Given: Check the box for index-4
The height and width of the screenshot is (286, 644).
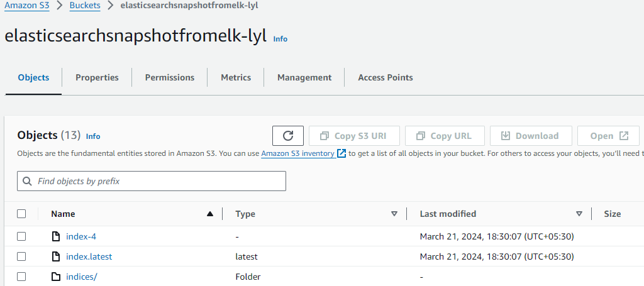Looking at the screenshot, I should click(21, 236).
